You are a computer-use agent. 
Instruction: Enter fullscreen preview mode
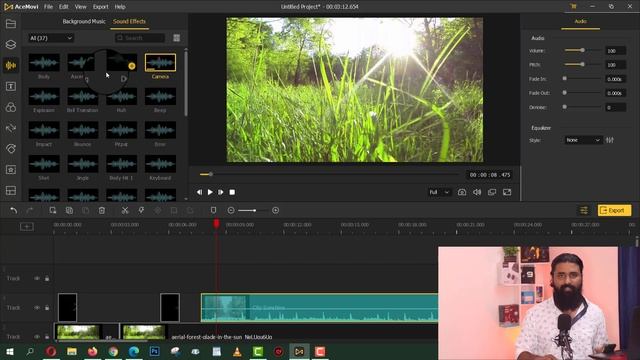coord(507,192)
